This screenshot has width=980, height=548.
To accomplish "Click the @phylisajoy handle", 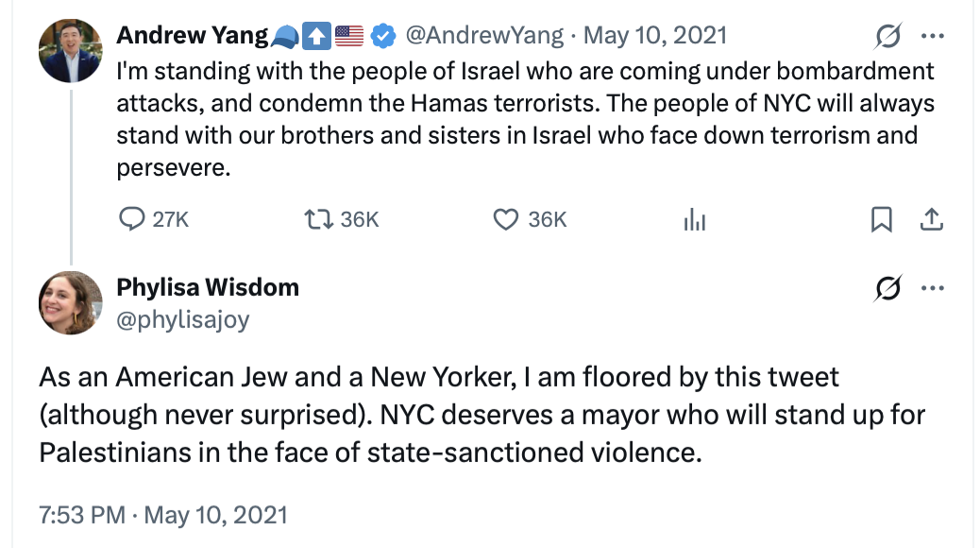I will 183,319.
